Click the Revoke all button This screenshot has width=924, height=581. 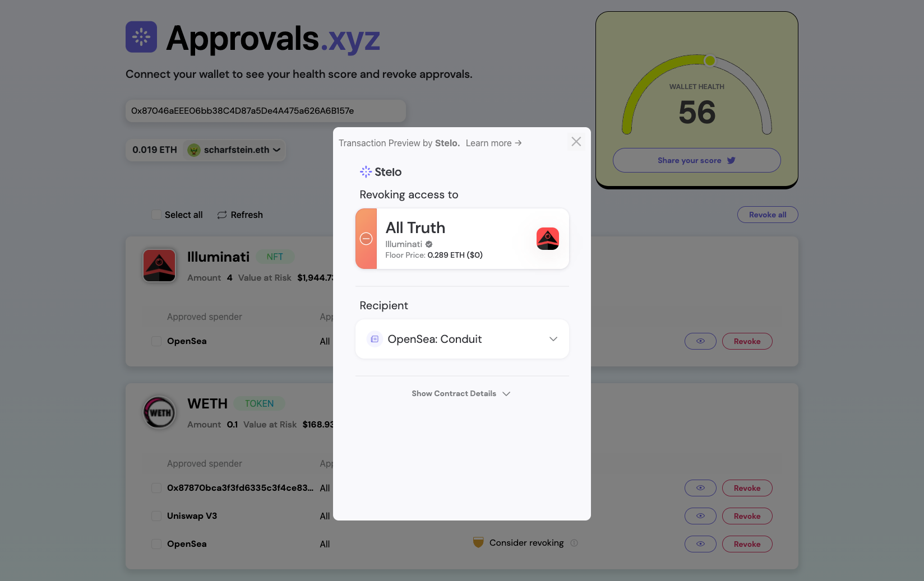[768, 215]
